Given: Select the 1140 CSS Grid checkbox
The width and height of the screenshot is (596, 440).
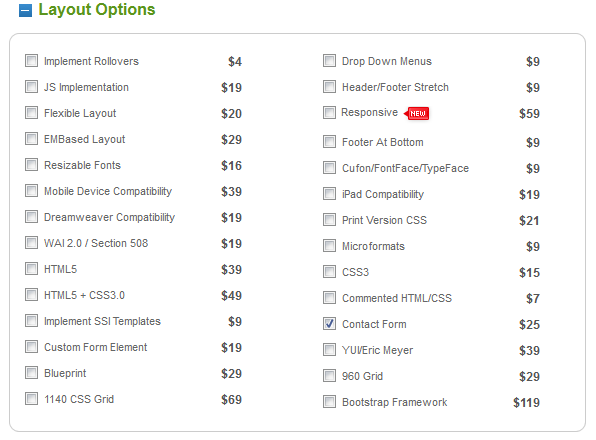Looking at the screenshot, I should tap(31, 399).
